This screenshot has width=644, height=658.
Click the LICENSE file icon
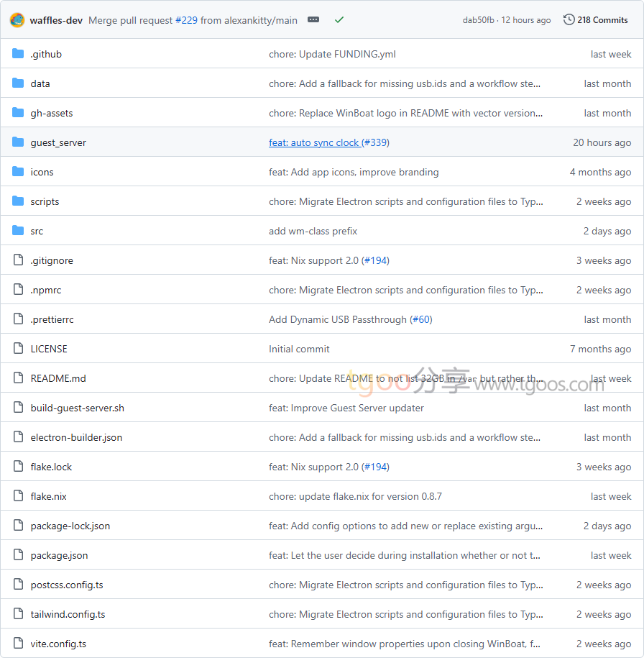point(18,349)
